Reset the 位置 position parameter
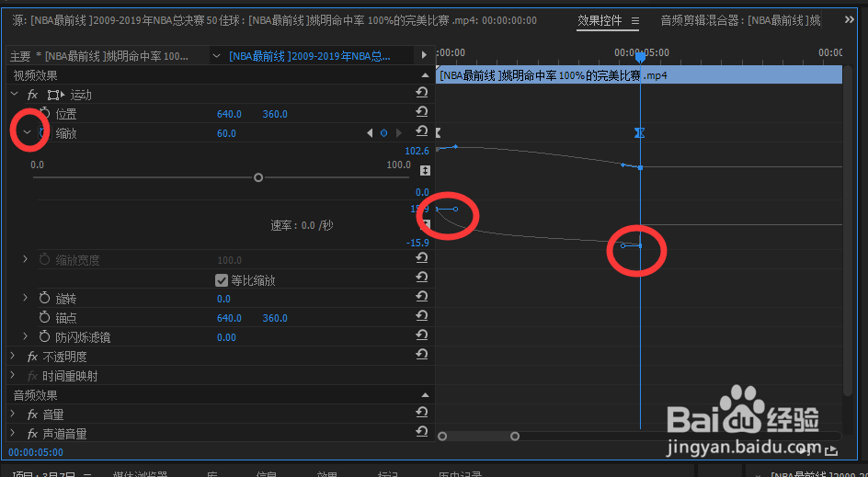The width and height of the screenshot is (868, 477). 422,112
